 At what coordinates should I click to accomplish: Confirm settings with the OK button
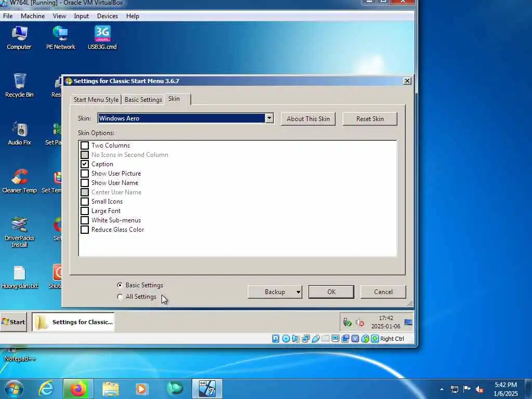(x=331, y=292)
